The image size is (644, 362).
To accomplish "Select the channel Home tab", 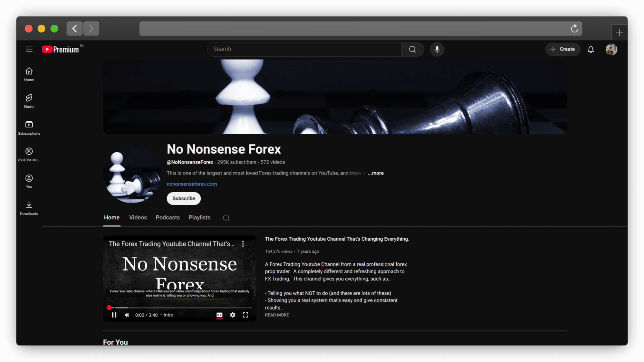I will (x=112, y=218).
